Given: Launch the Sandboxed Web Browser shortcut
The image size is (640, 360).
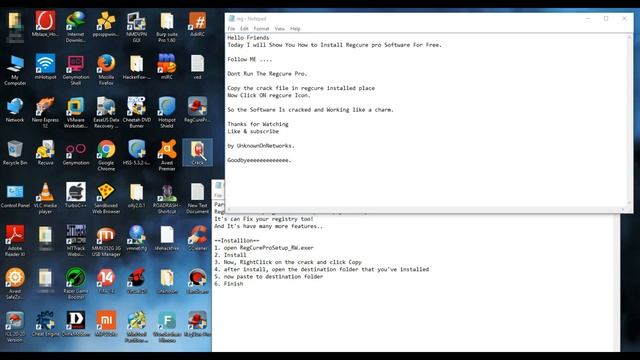Looking at the screenshot, I should [x=106, y=198].
